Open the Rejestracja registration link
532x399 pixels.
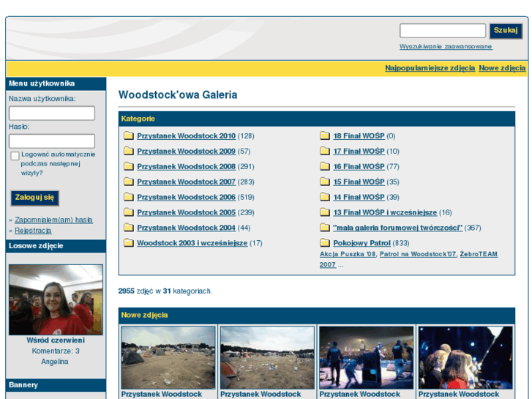point(33,231)
